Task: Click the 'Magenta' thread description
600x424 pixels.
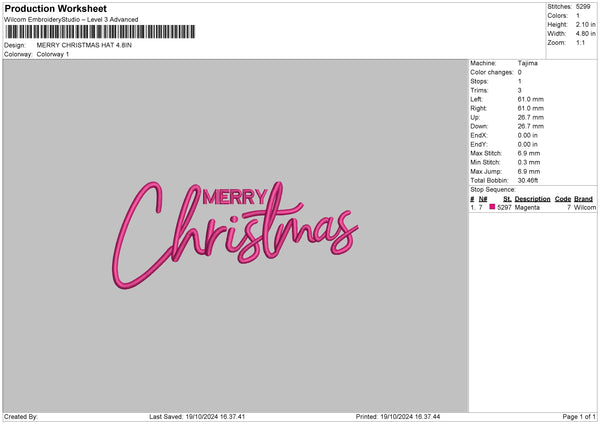Action: (527, 207)
